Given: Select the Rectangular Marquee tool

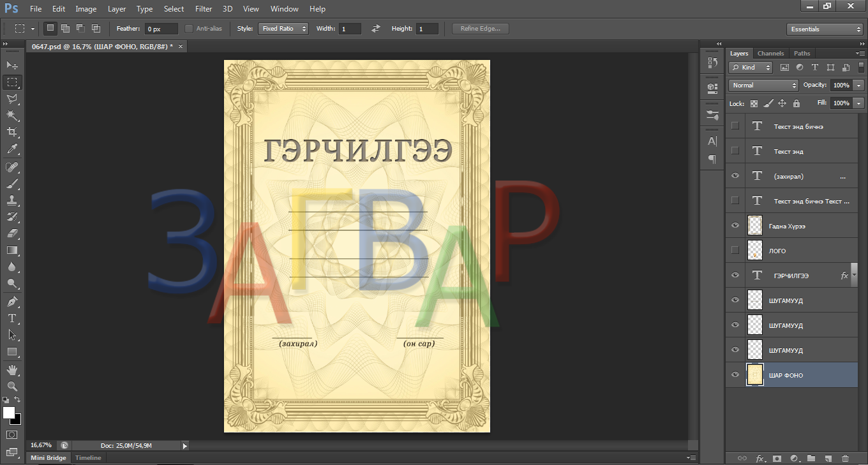Looking at the screenshot, I should (11, 82).
